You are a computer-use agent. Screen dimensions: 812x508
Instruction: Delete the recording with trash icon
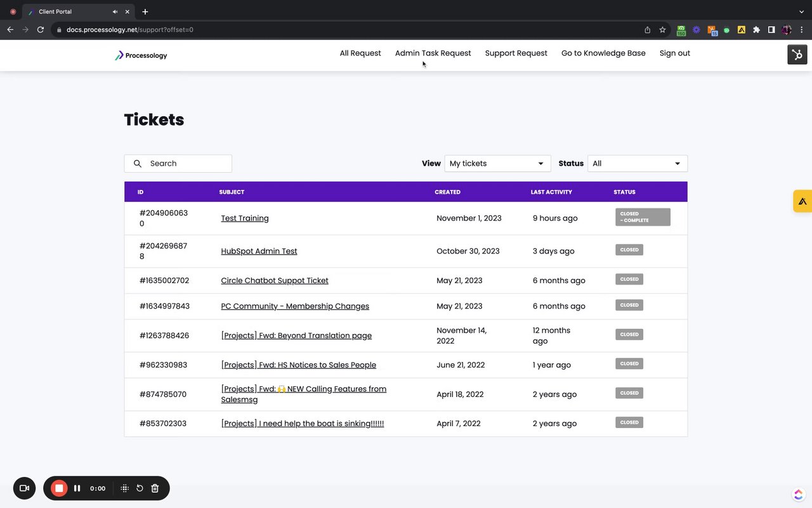[x=155, y=488]
